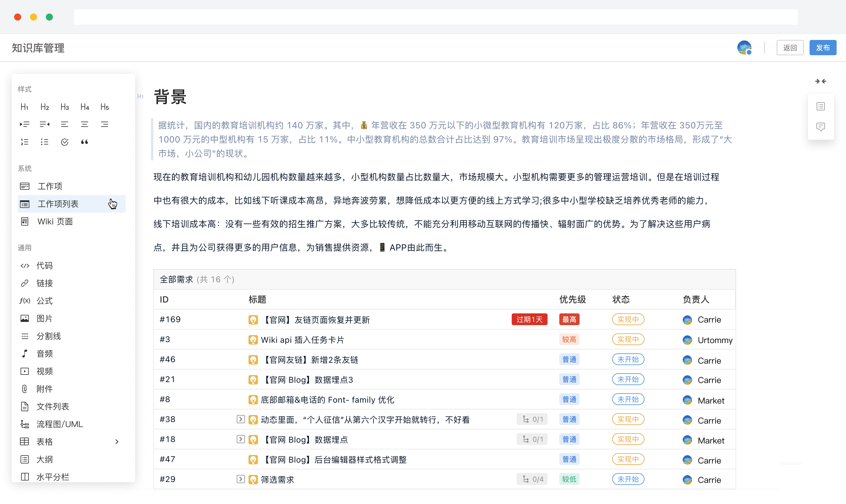Click the 发布 publish button

(823, 48)
